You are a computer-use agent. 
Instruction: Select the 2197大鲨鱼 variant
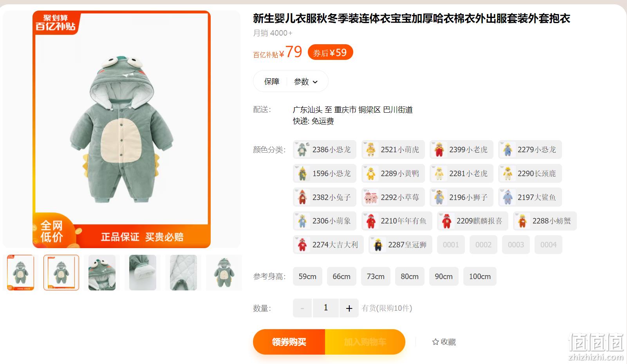(x=530, y=197)
